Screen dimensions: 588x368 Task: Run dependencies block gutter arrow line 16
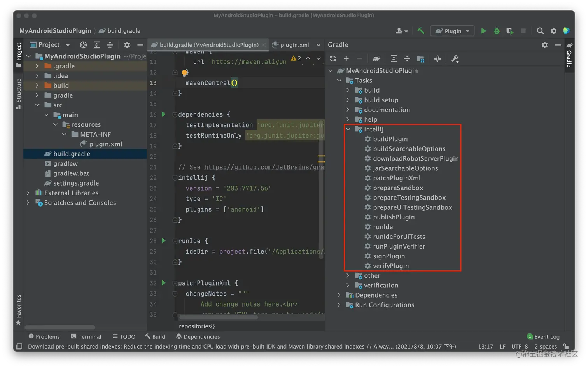click(164, 114)
